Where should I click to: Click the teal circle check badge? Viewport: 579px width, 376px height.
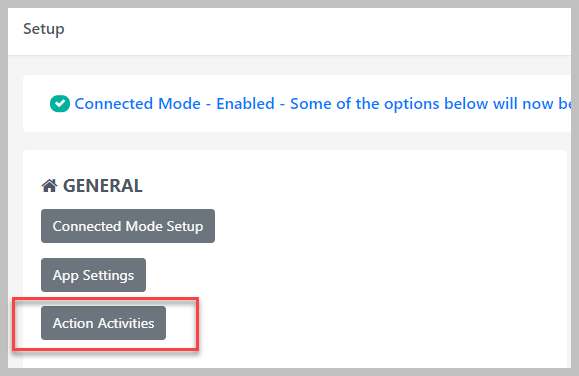click(x=60, y=104)
